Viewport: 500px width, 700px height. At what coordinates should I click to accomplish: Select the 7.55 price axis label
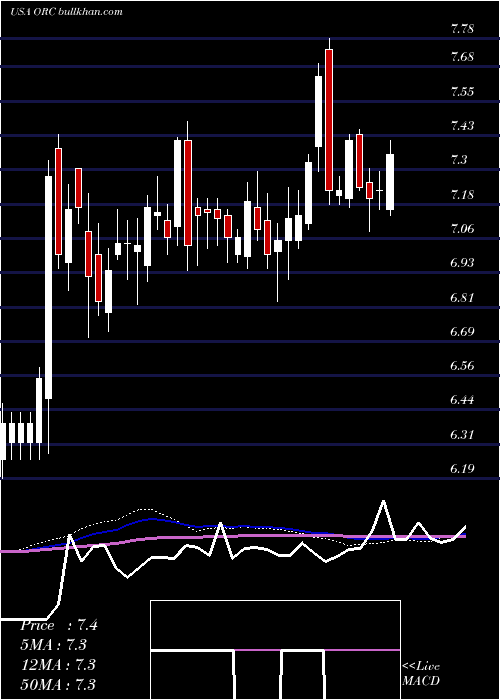[462, 92]
